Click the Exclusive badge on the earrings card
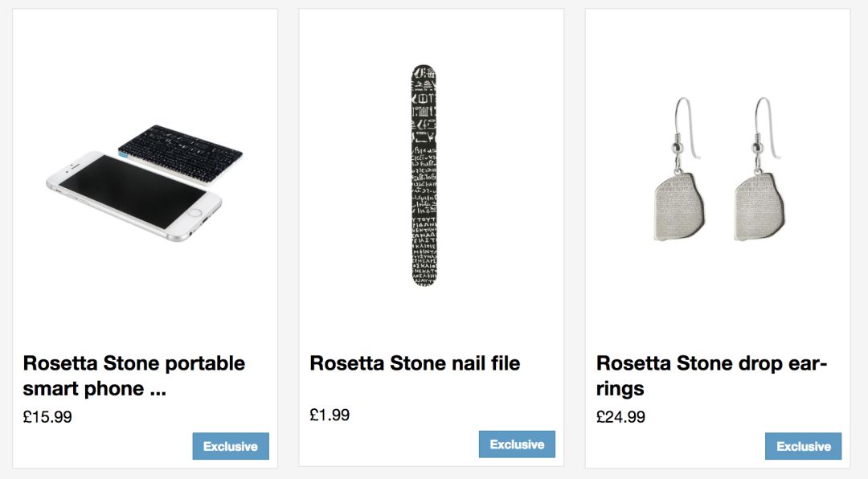 (x=803, y=446)
